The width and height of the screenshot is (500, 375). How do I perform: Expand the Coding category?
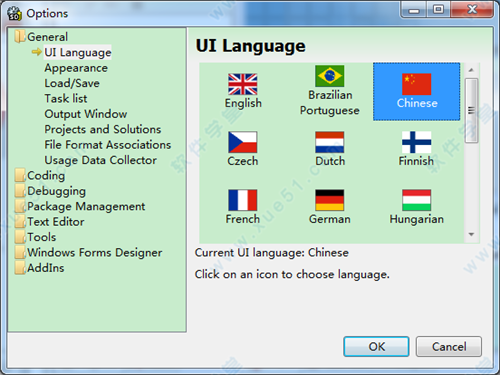click(x=46, y=176)
